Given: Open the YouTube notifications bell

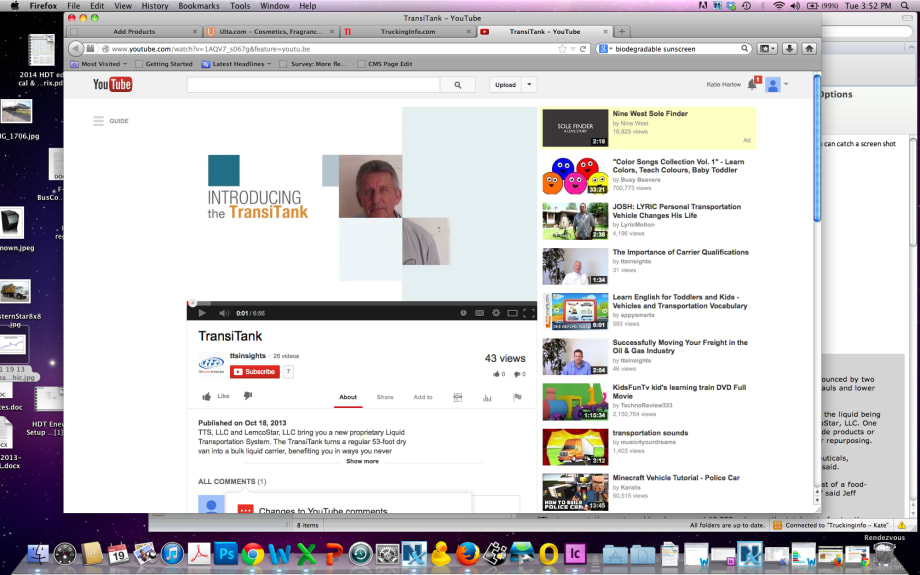Looking at the screenshot, I should [x=752, y=85].
